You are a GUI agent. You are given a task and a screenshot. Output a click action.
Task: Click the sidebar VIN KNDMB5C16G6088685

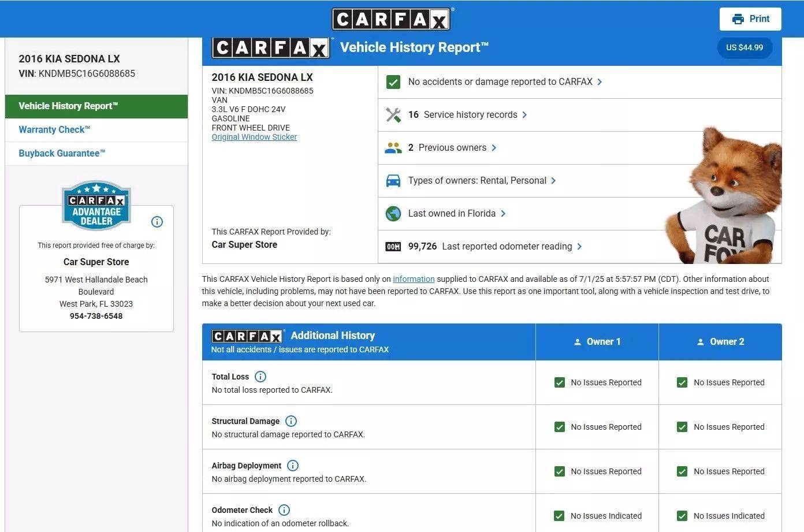click(x=87, y=73)
